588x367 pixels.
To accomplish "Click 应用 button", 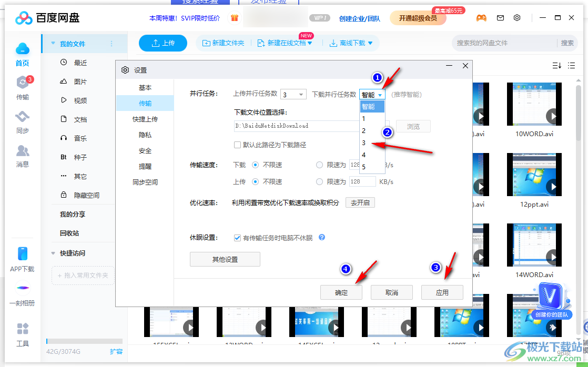I will click(x=442, y=292).
